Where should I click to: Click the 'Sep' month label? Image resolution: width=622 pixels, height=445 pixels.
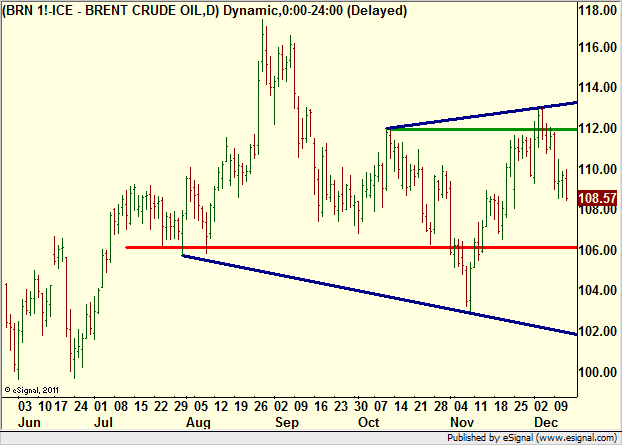[x=287, y=423]
